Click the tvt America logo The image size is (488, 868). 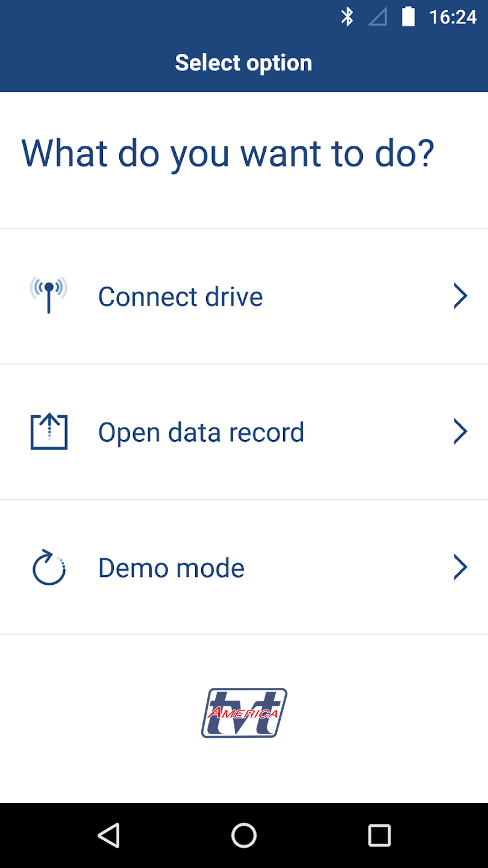tap(244, 712)
